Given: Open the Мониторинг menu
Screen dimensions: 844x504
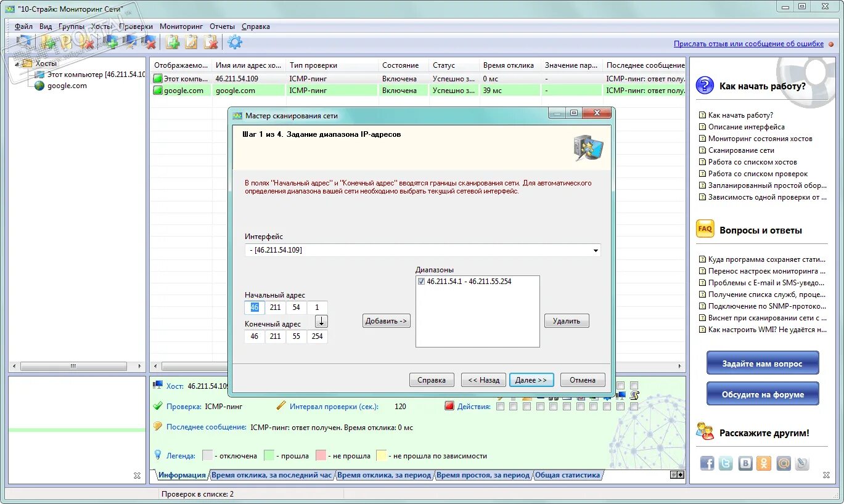Looking at the screenshot, I should pyautogui.click(x=181, y=26).
